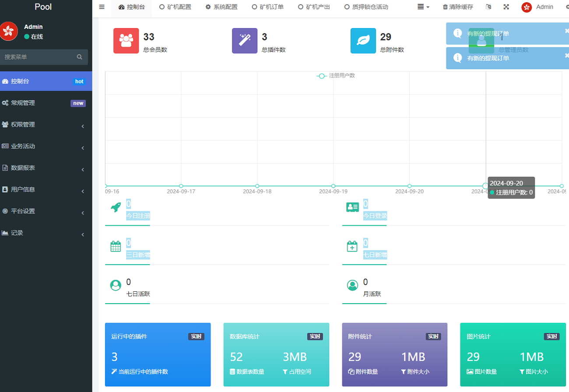This screenshot has width=569, height=392.
Task: Click the 清除缓存 clear cache button
Action: [457, 7]
